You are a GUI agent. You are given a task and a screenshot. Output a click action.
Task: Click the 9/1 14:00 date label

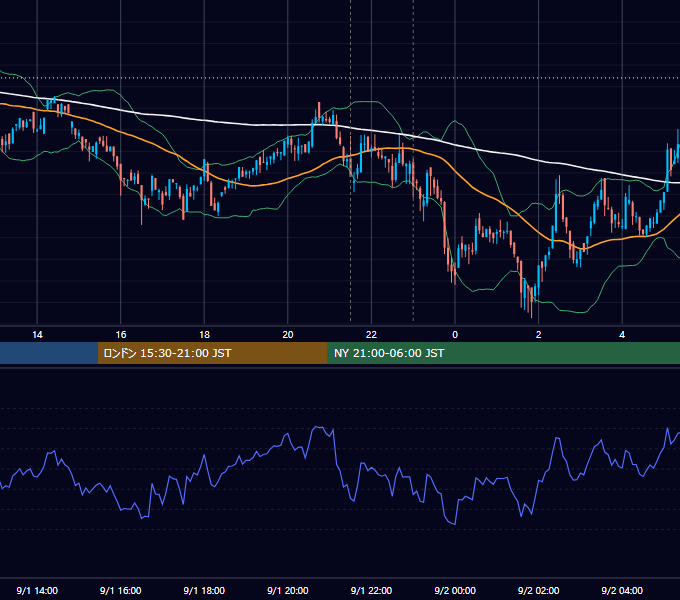coord(37,590)
